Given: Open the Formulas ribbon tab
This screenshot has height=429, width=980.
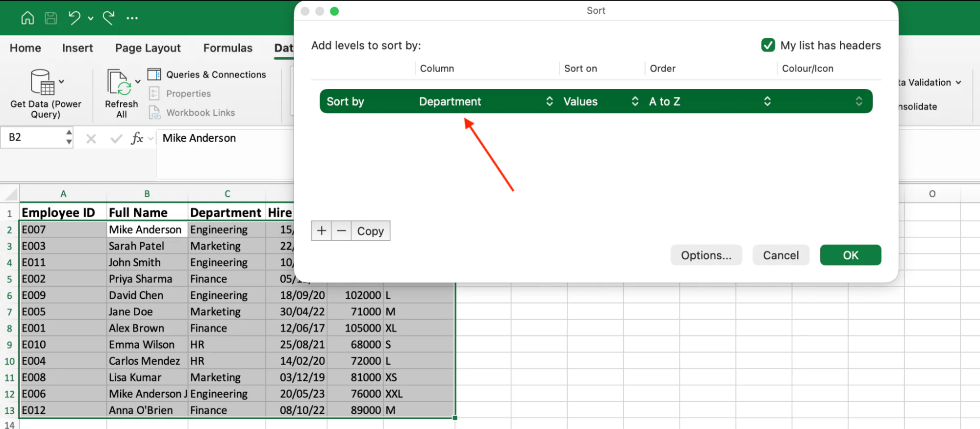Looking at the screenshot, I should [228, 48].
